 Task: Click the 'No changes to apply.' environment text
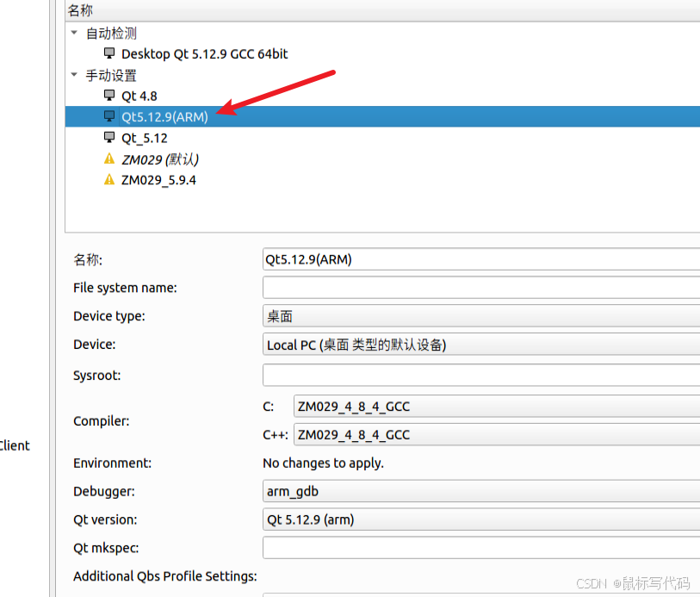[x=323, y=463]
